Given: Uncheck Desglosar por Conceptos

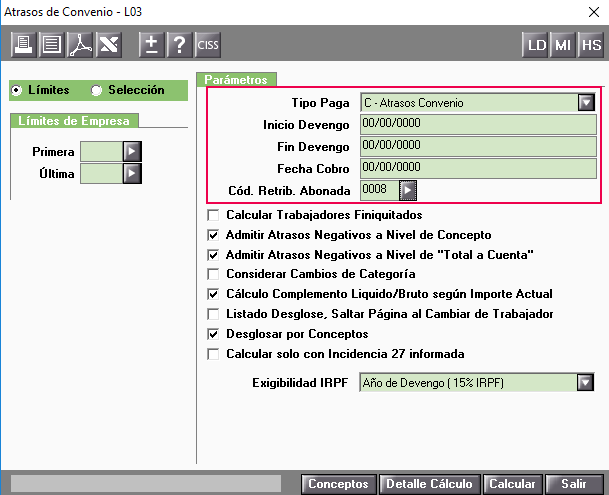Looking at the screenshot, I should tap(213, 334).
